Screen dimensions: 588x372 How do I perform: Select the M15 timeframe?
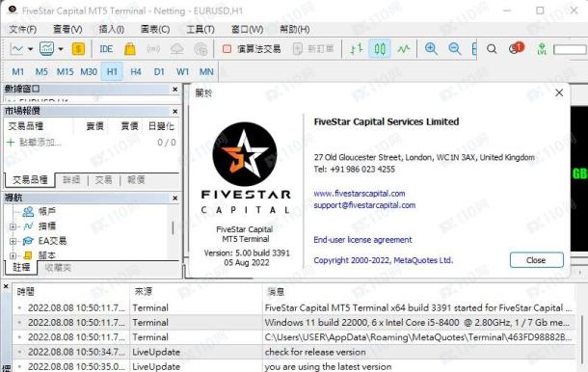tap(65, 71)
